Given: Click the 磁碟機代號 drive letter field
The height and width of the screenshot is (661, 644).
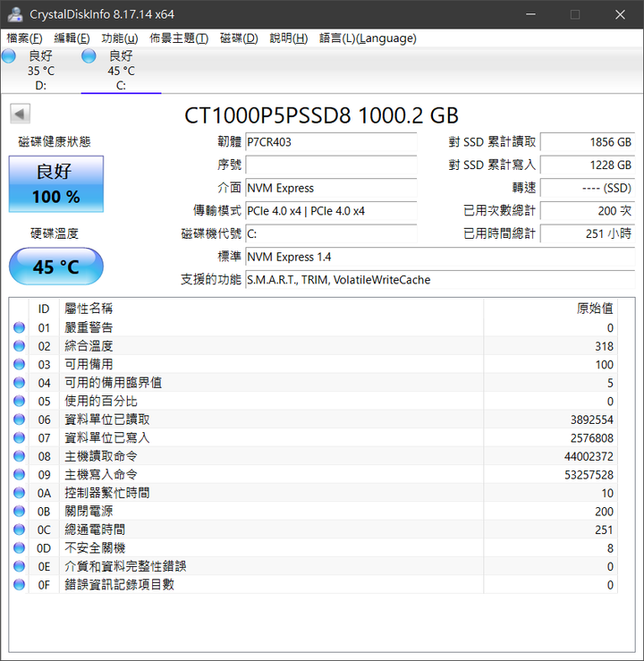Looking at the screenshot, I should pyautogui.click(x=331, y=234).
